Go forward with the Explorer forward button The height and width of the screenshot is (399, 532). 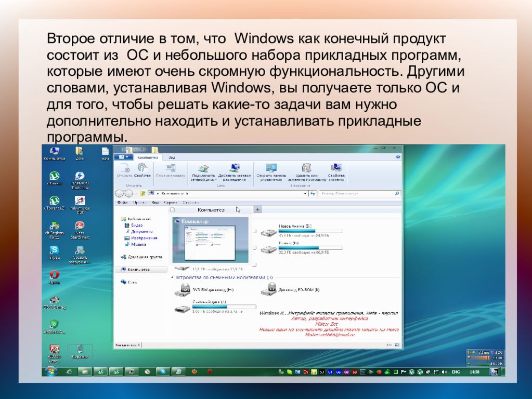tap(128, 193)
